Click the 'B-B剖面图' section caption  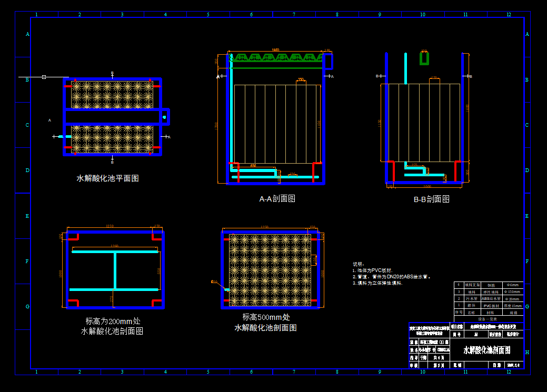[432, 199]
